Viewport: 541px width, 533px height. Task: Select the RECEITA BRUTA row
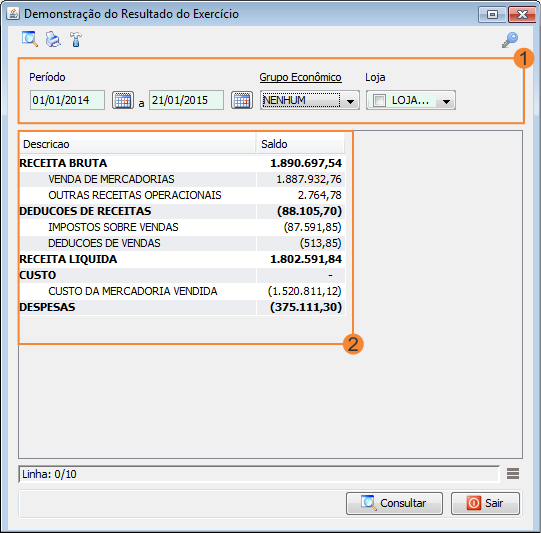click(182, 163)
